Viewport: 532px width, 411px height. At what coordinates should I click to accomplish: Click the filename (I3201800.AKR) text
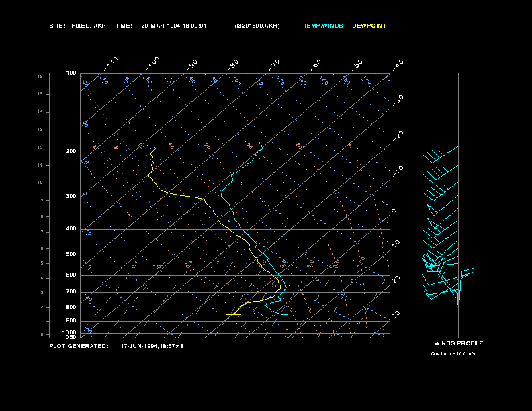coord(257,26)
